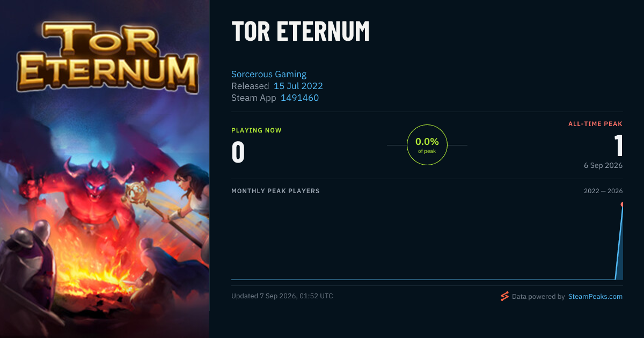Click the blue spike in chart
Viewport: 644px width, 338px height.
[619, 241]
